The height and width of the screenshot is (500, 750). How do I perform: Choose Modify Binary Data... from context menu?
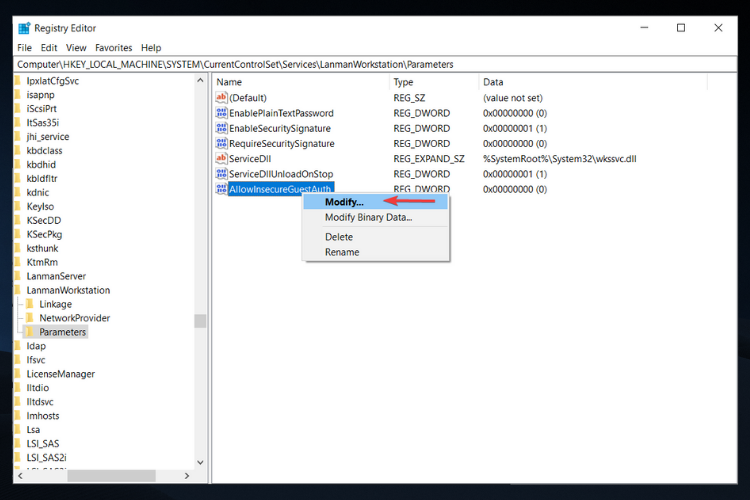[375, 217]
